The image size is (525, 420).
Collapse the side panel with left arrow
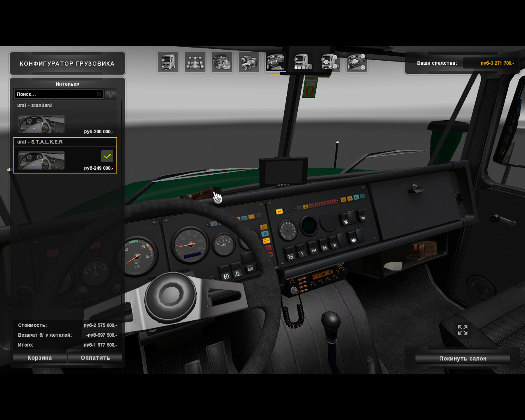click(8, 170)
